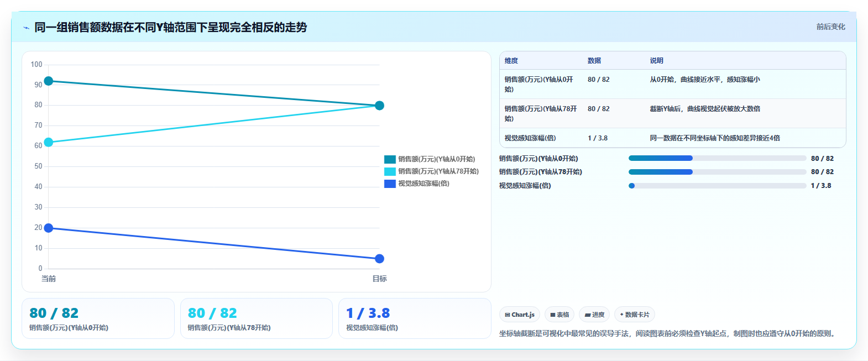
Task: Click description 从0开始,曲线接近水平,感知涨幅小
Action: [705, 80]
